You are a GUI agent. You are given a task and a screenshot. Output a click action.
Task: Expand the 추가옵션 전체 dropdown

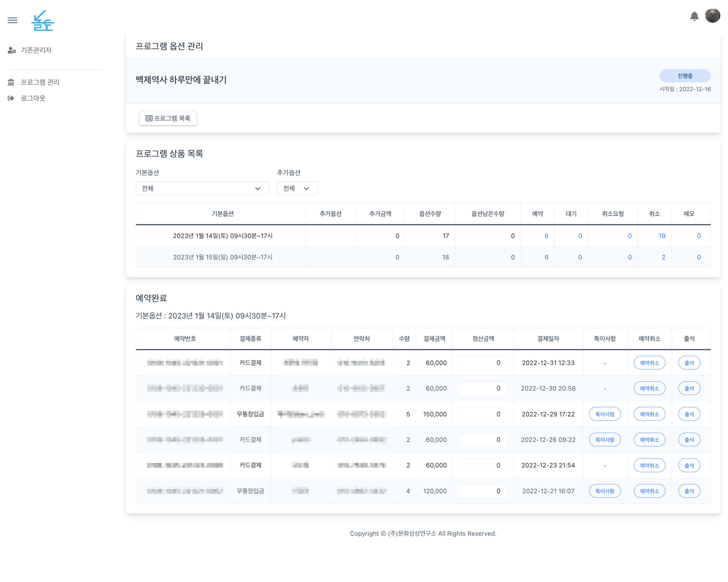tap(297, 188)
